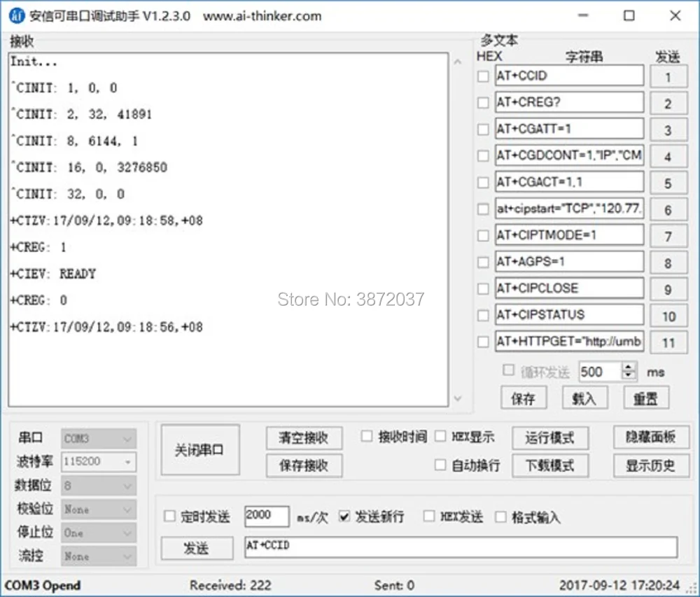Send row 2 command AT+CREG?

(668, 104)
